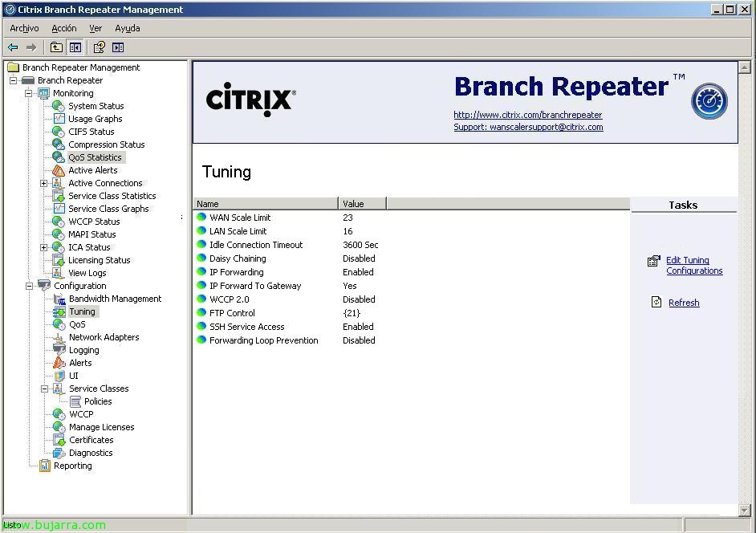Image resolution: width=756 pixels, height=533 pixels.
Task: Open the Ver menu
Action: pos(96,28)
